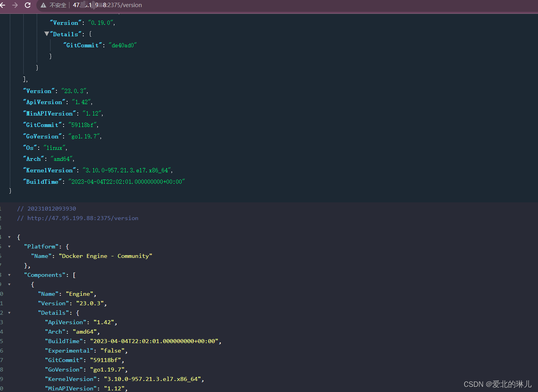The image size is (538, 392).
Task: Select the value "linux"
Action: coord(54,148)
